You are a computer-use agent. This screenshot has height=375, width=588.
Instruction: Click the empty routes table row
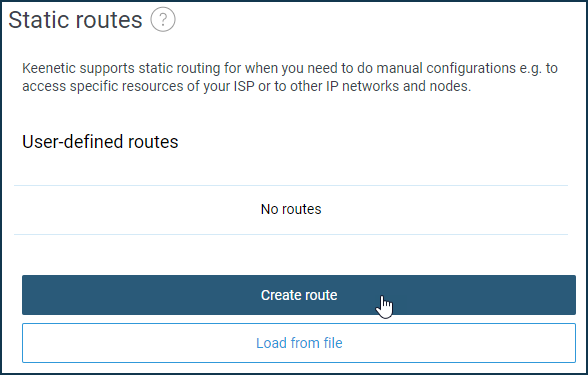(x=291, y=210)
